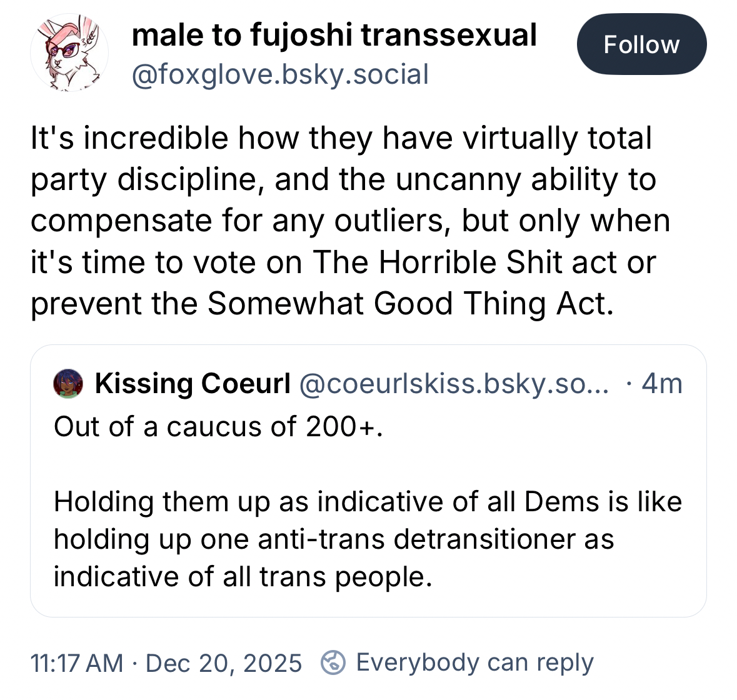Click the @foxglove.bsky.social handle
This screenshot has width=737, height=700.
coord(280,74)
